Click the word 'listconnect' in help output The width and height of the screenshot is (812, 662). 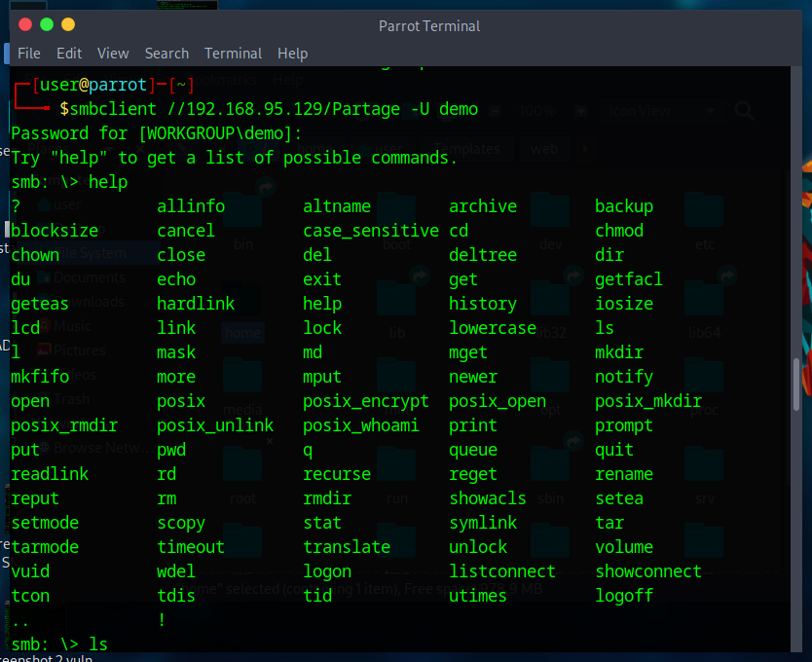pyautogui.click(x=502, y=571)
